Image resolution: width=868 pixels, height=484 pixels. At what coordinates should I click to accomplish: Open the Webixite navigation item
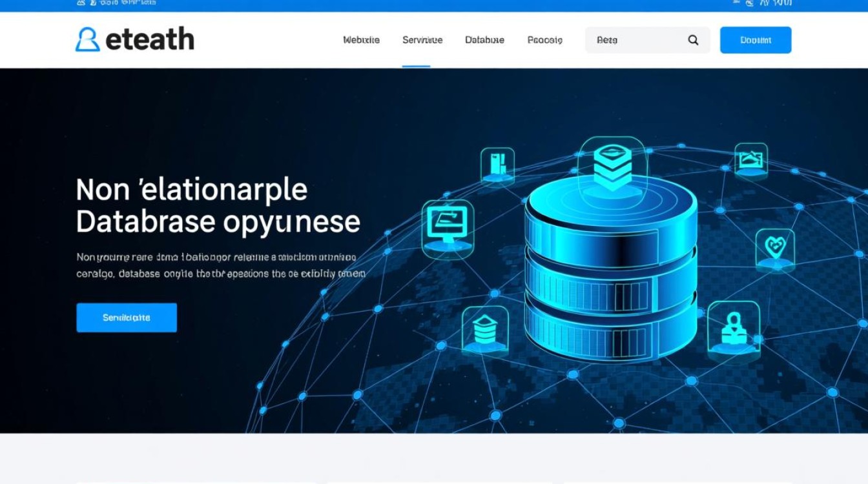(361, 40)
